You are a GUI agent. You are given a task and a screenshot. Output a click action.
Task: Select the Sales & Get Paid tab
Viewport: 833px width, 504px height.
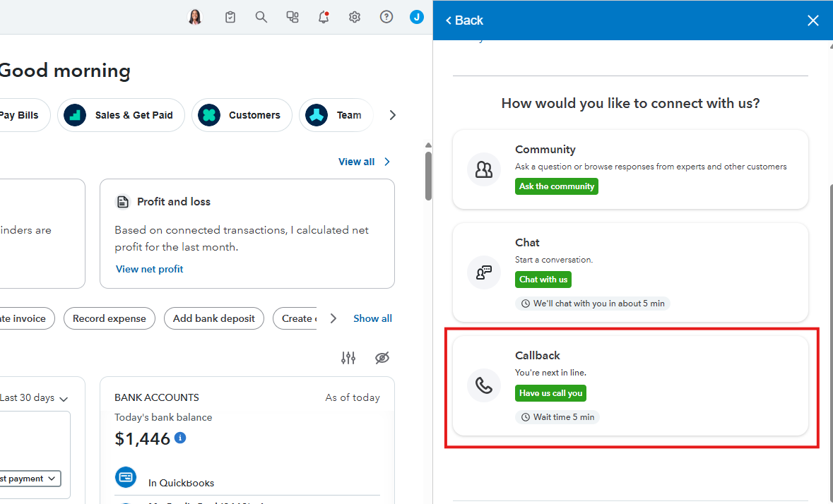point(124,115)
